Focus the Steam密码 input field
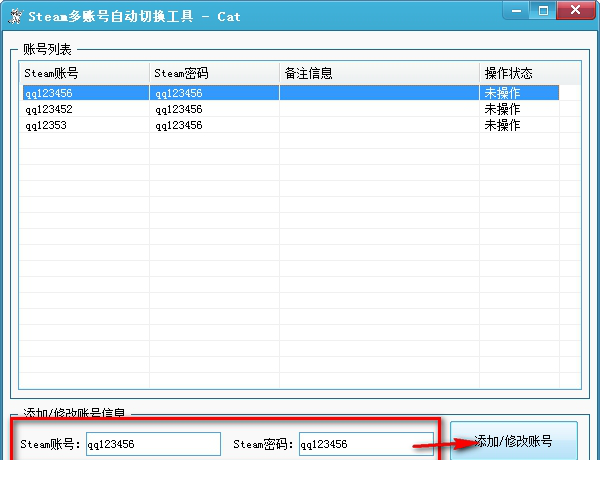 (366, 444)
